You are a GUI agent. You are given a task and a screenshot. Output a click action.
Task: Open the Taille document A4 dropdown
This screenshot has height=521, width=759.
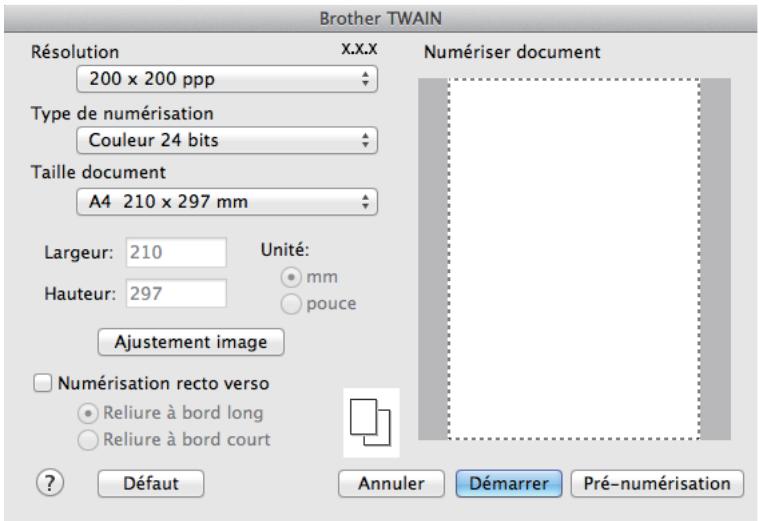tap(227, 201)
